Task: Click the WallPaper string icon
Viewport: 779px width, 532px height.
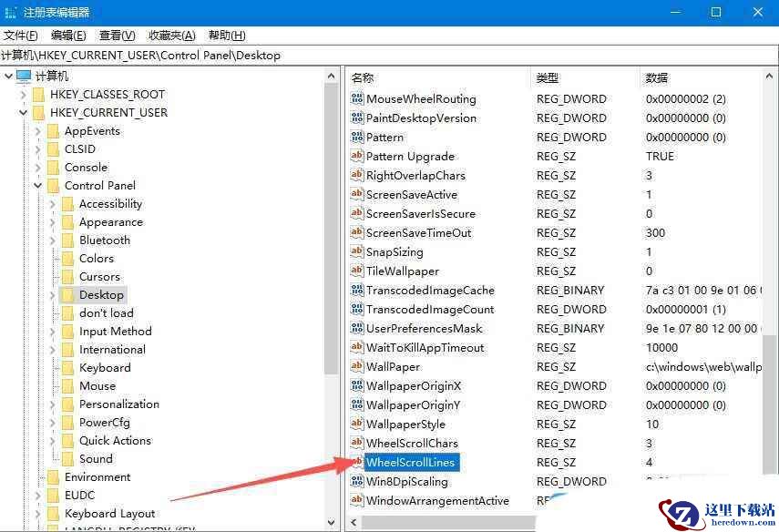Action: coord(357,366)
